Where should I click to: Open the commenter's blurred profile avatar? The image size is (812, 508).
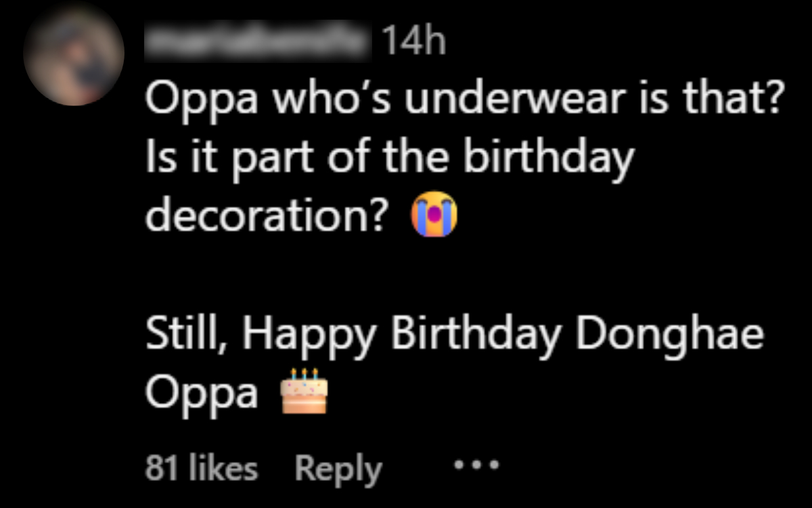pos(74,56)
